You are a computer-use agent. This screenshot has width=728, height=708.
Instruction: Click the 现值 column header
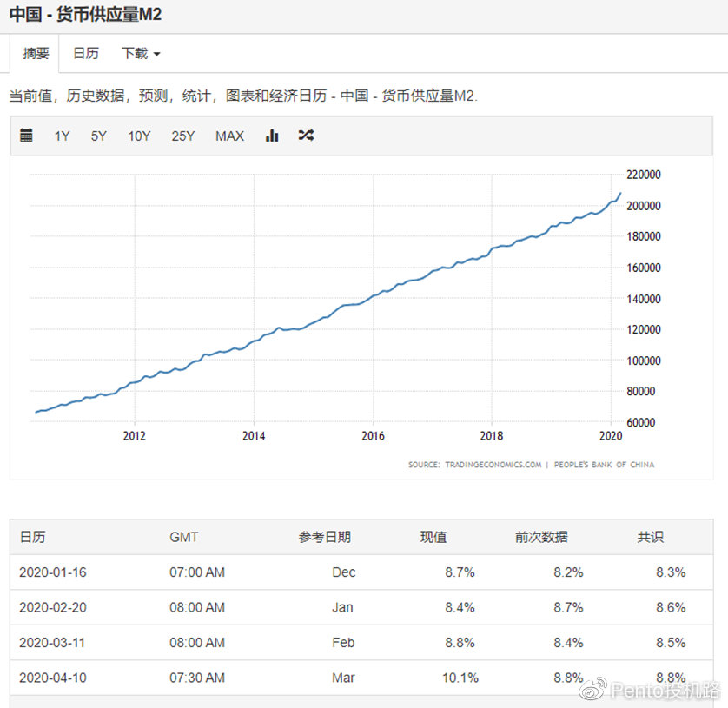click(x=433, y=537)
